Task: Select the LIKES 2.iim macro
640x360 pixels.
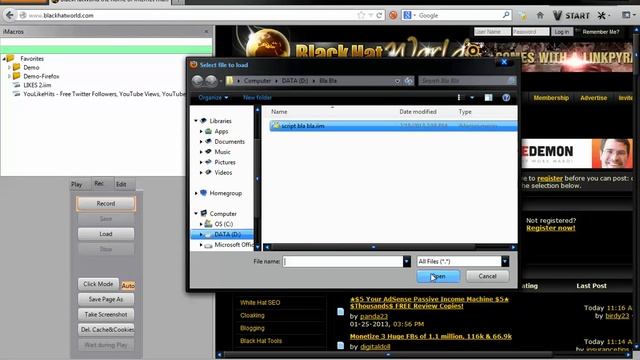Action: click(x=37, y=85)
